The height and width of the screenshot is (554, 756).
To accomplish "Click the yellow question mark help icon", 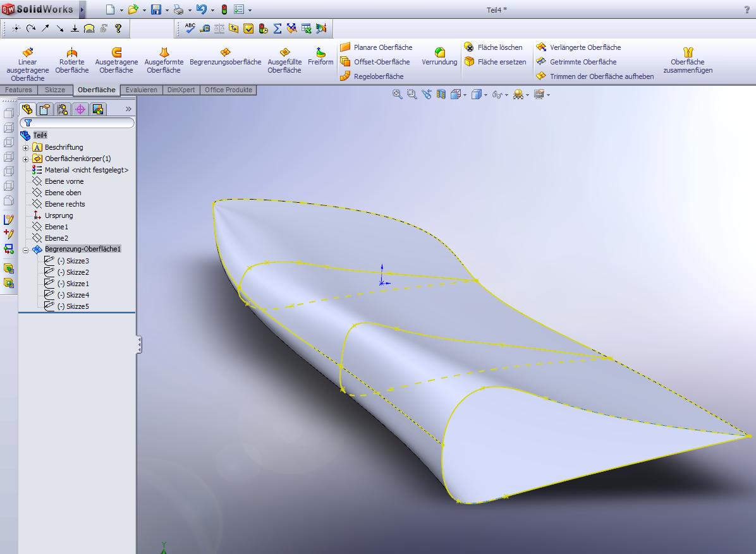I will pos(118,28).
